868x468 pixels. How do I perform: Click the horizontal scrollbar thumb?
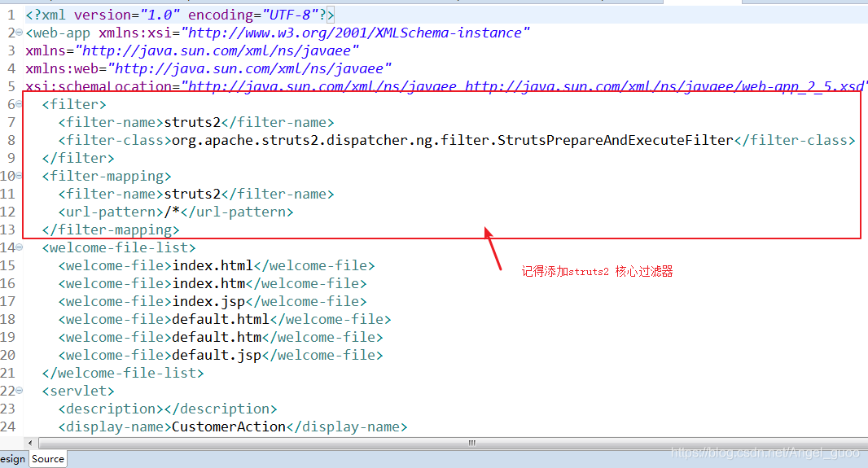471,443
